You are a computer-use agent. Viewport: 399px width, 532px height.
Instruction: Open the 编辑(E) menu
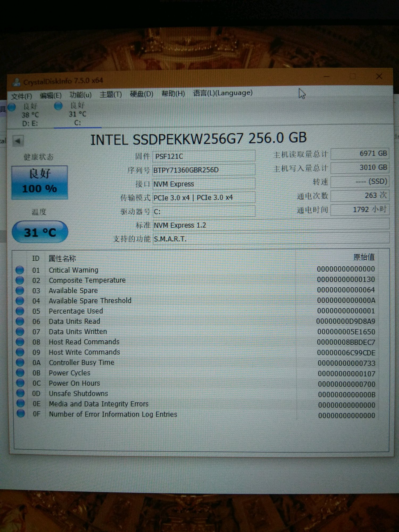coord(51,95)
